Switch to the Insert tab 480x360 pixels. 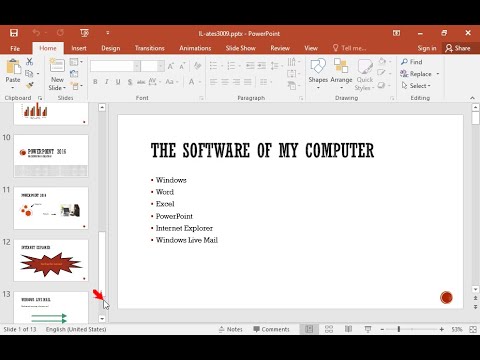(x=79, y=48)
